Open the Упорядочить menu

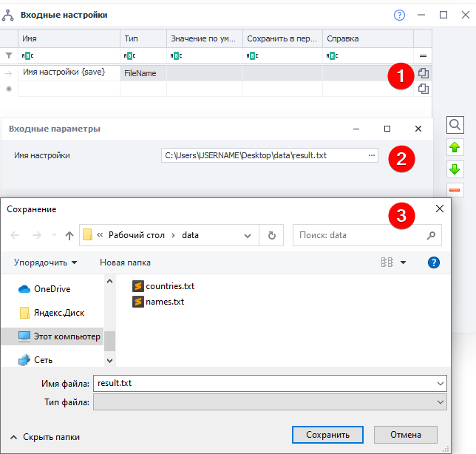[x=45, y=262]
